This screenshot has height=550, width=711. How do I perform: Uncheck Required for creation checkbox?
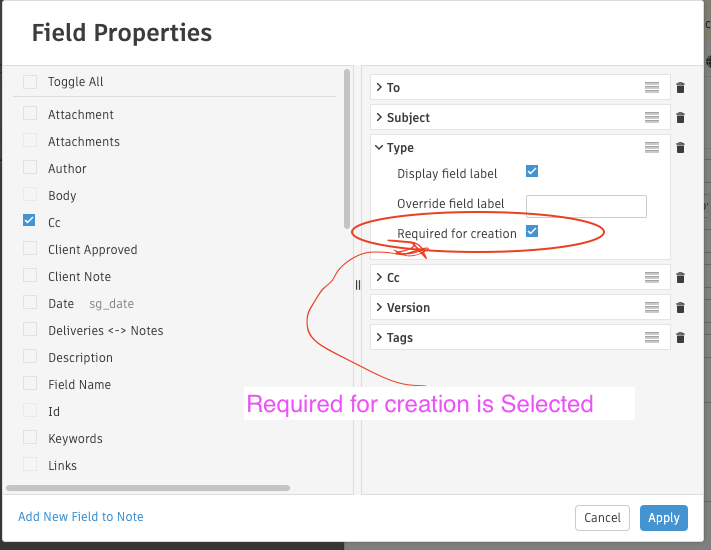[532, 232]
